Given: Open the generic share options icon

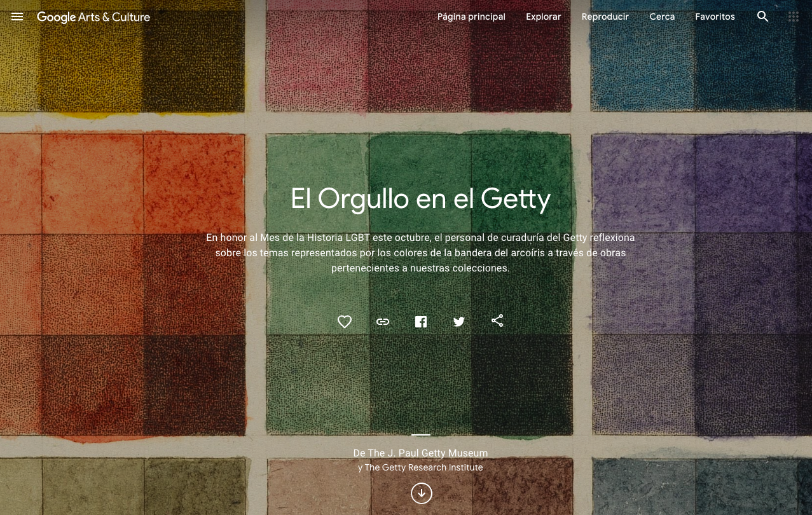Looking at the screenshot, I should coord(497,320).
